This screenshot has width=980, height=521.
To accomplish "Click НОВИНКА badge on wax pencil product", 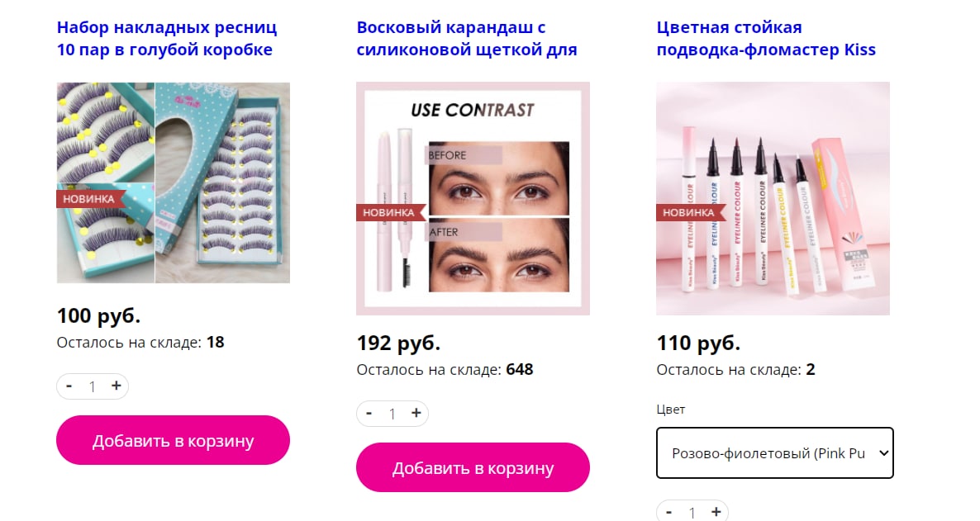I will click(389, 212).
